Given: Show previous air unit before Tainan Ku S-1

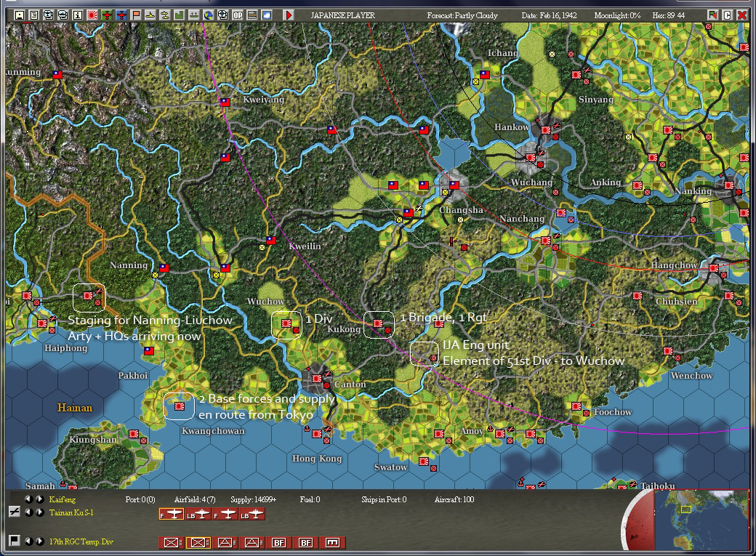Looking at the screenshot, I should (29, 512).
